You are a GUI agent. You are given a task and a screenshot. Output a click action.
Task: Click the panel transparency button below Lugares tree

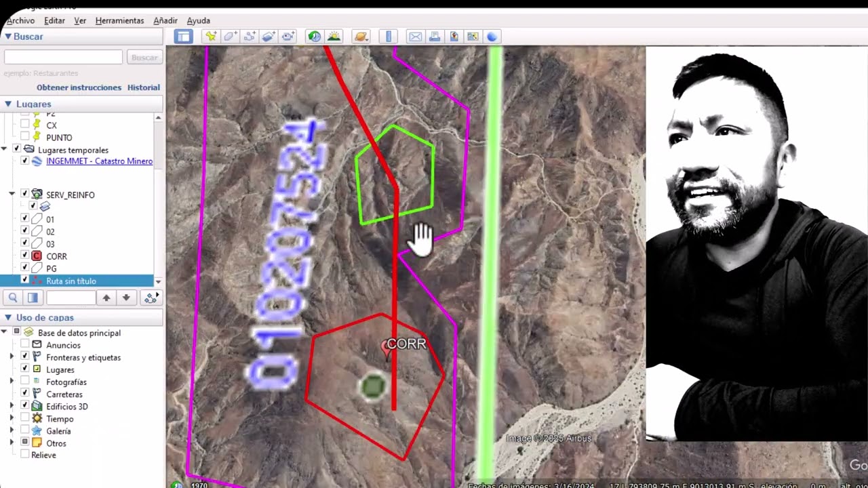coord(33,298)
